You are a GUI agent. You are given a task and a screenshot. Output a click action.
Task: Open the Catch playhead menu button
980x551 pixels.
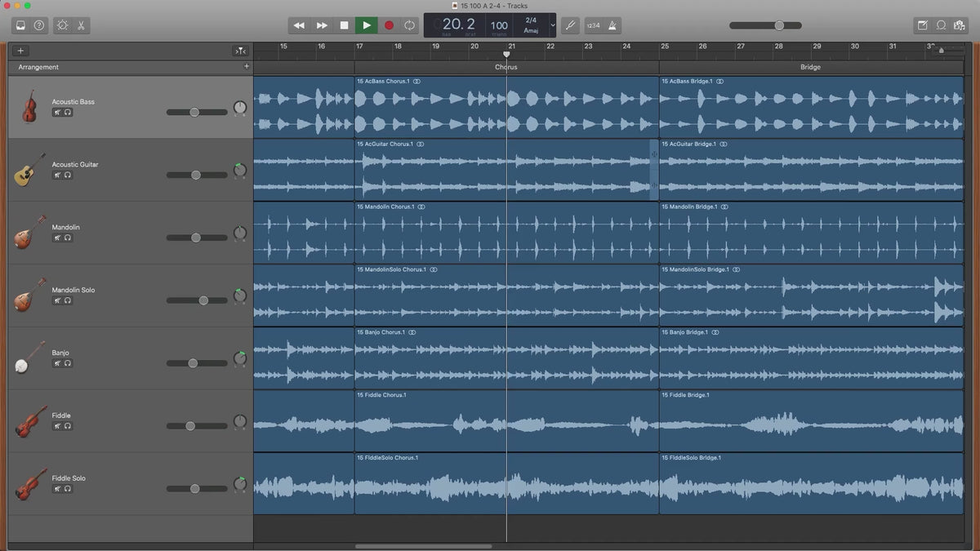240,51
